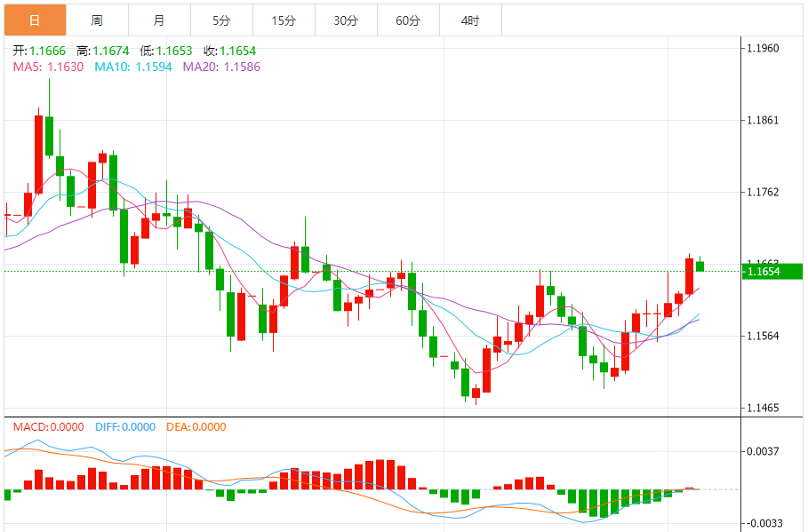The image size is (808, 532).
Task: Switch to the 周 weekly tab
Action: (98, 20)
